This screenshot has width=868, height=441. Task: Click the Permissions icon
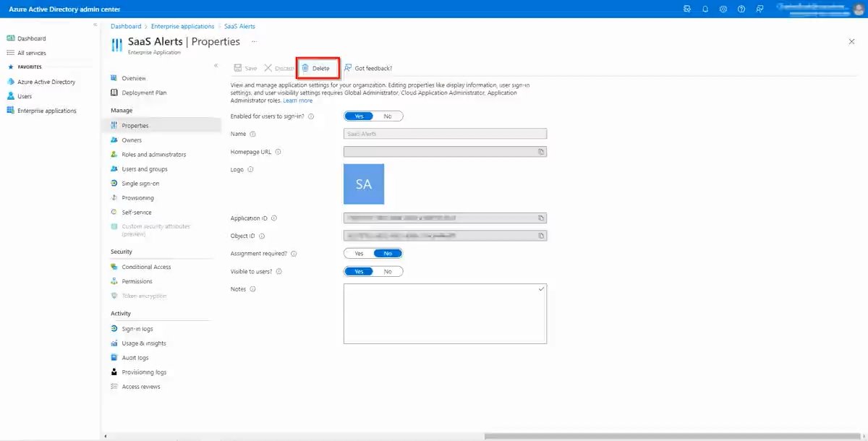[114, 281]
